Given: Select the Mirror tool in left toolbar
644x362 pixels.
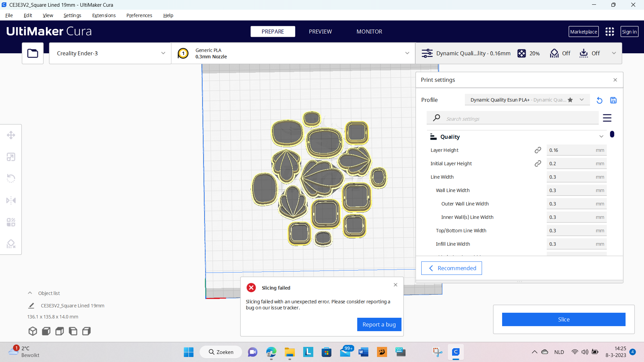Looking at the screenshot, I should tap(11, 200).
